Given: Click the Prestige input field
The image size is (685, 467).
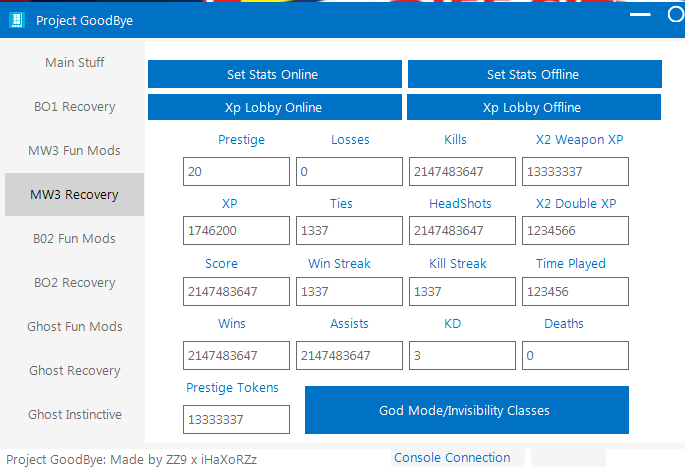Looking at the screenshot, I should (x=237, y=172).
